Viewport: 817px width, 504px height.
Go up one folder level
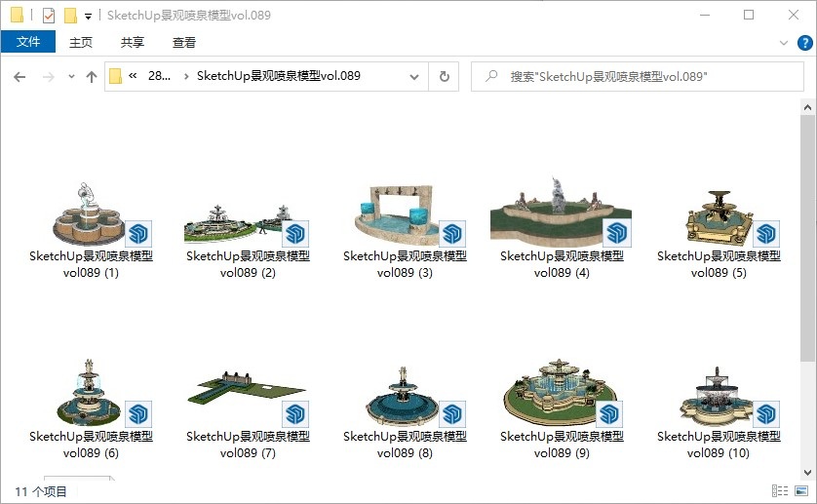pyautogui.click(x=92, y=77)
